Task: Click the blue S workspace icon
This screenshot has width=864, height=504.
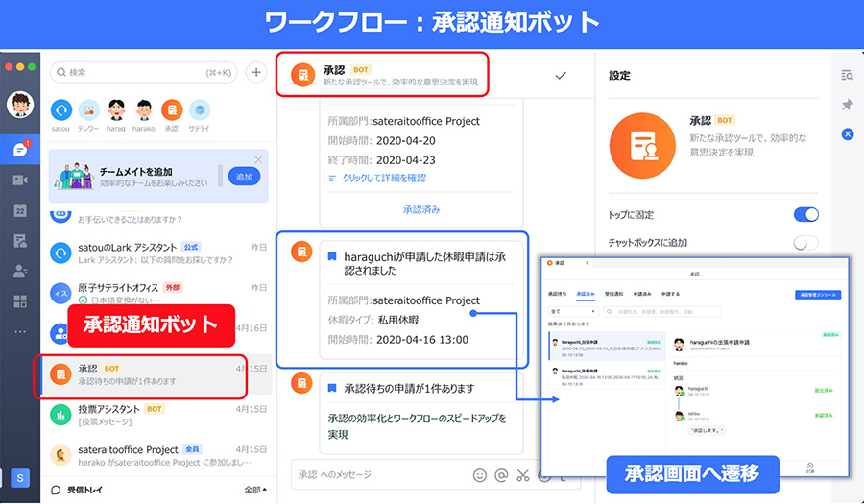Action: 20,478
